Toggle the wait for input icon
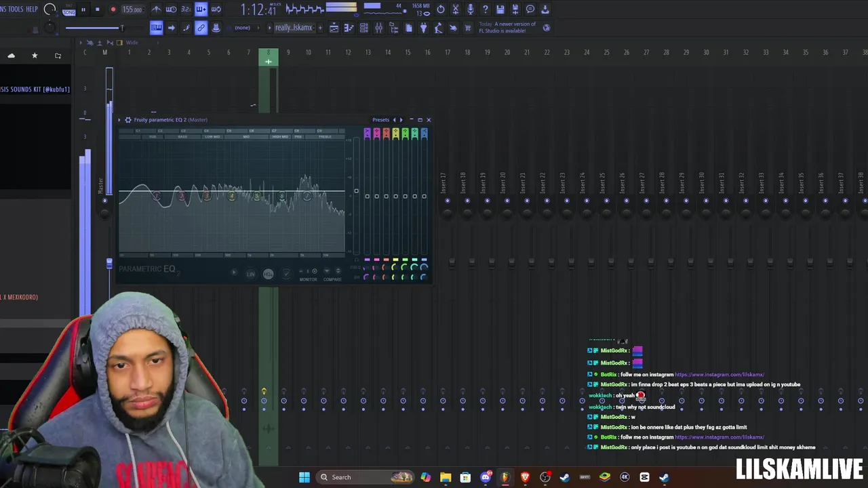This screenshot has width=868, height=488. coord(171,9)
